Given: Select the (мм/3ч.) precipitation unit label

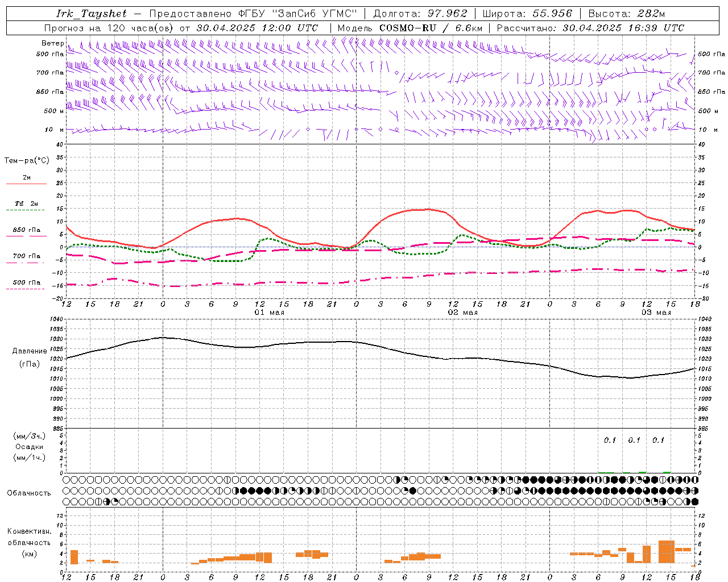Looking at the screenshot, I should point(30,436).
